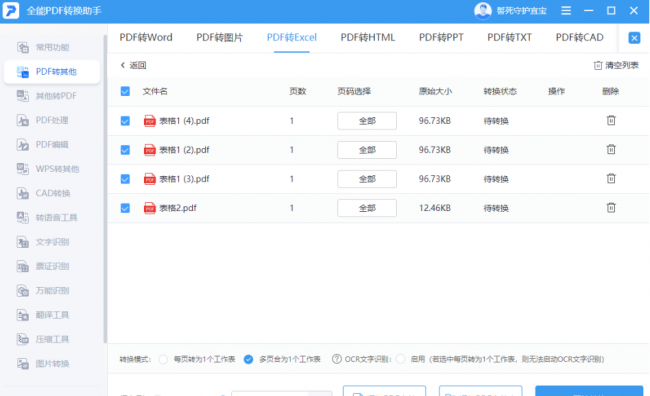This screenshot has width=650, height=396.
Task: Click the 12.46KB size cell
Action: click(434, 208)
